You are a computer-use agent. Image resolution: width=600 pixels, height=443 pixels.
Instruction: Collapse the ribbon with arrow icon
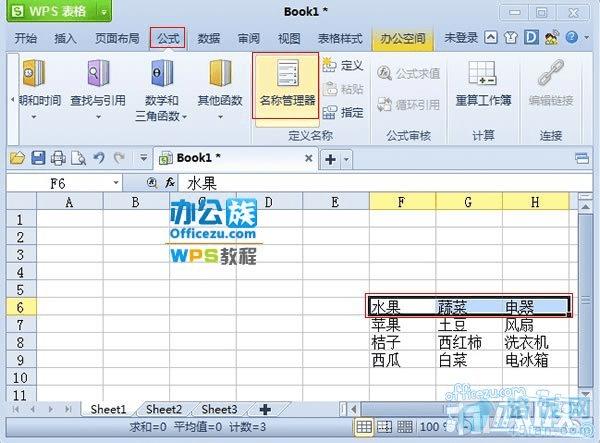[x=491, y=37]
